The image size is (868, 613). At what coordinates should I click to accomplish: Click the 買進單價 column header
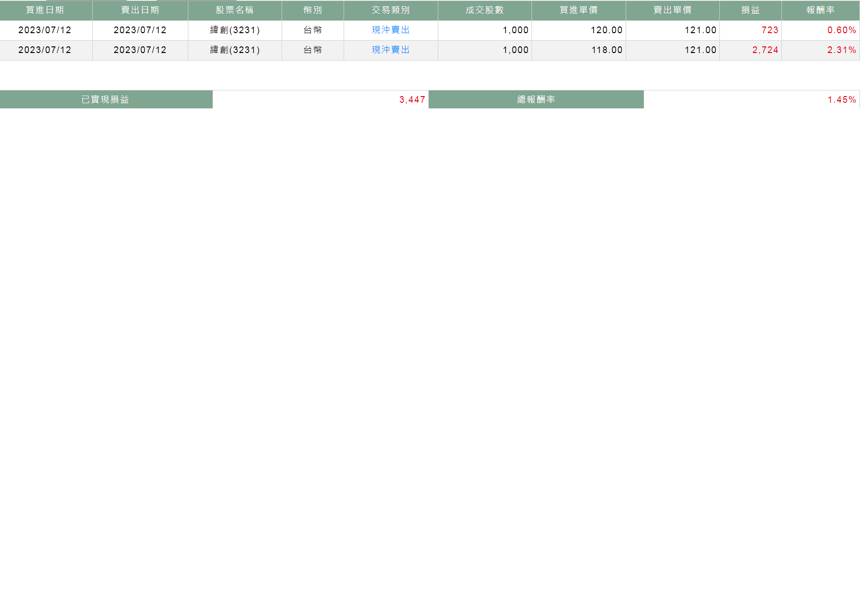click(x=579, y=10)
